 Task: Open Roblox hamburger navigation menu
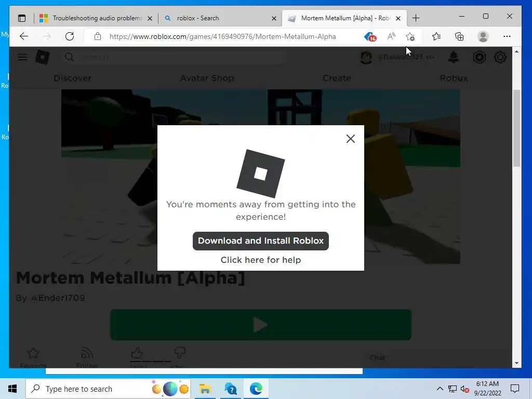pyautogui.click(x=22, y=57)
